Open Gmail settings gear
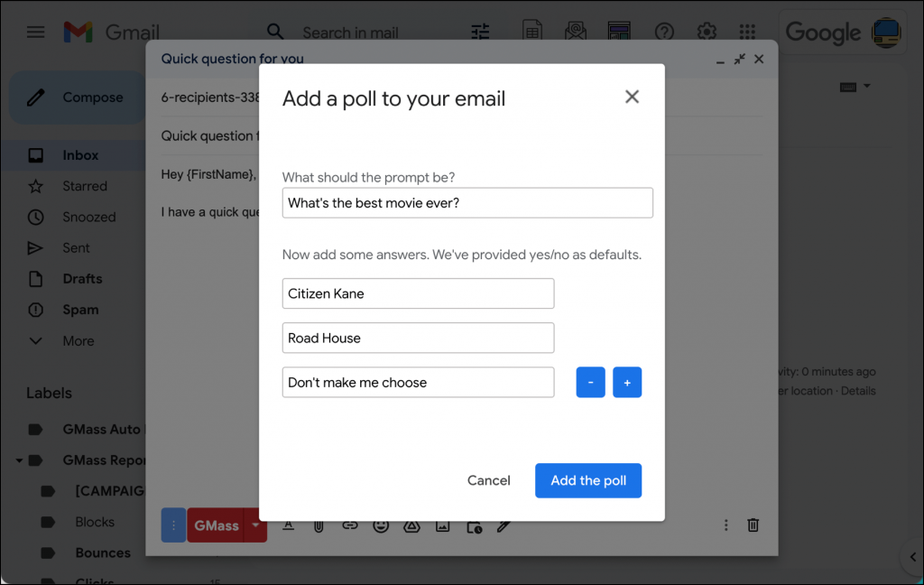 [707, 32]
